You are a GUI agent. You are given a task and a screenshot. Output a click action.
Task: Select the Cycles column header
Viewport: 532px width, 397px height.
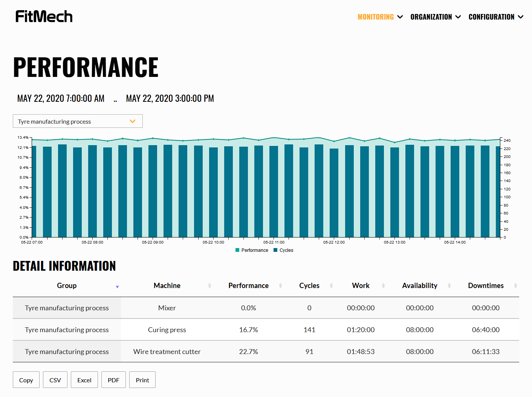(309, 286)
